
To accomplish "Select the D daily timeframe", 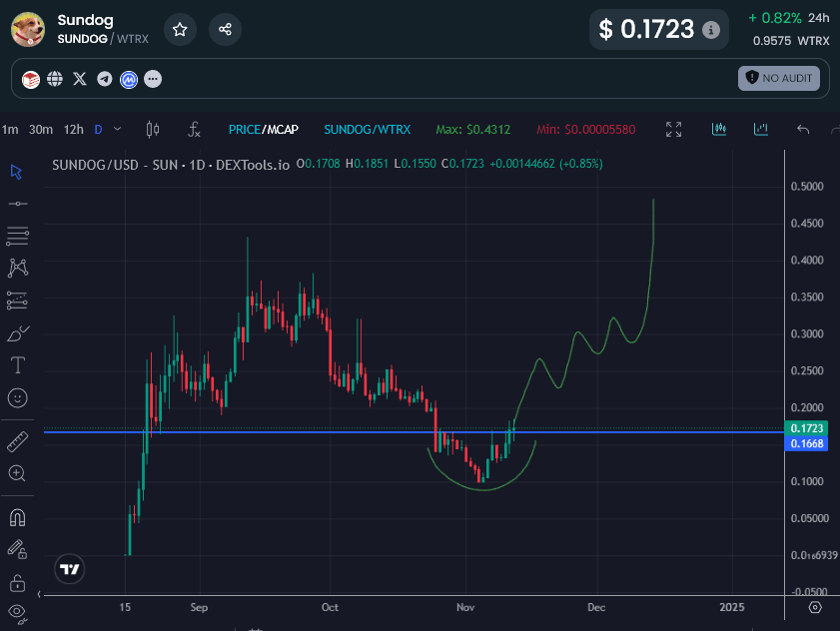I will [x=98, y=130].
